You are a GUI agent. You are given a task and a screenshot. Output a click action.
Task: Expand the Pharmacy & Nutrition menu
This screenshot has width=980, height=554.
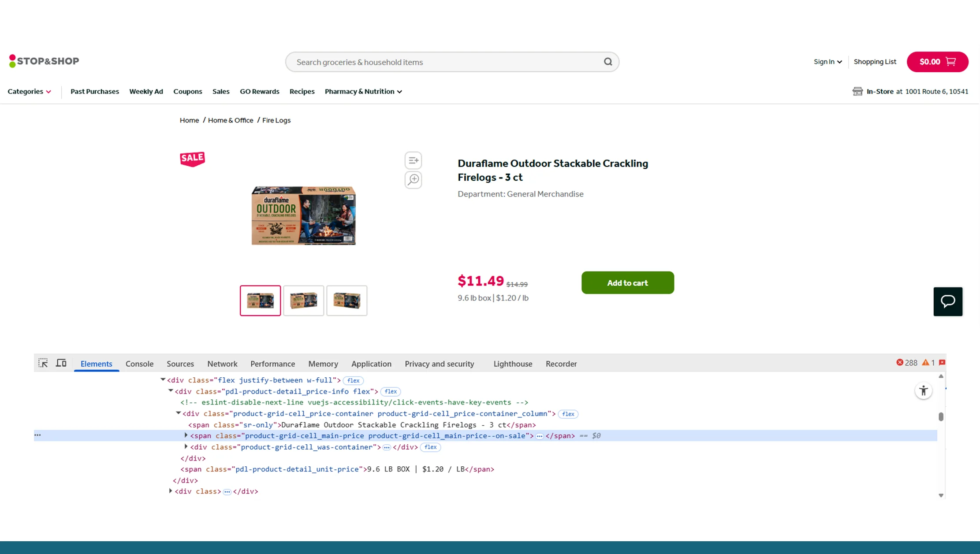coord(363,92)
